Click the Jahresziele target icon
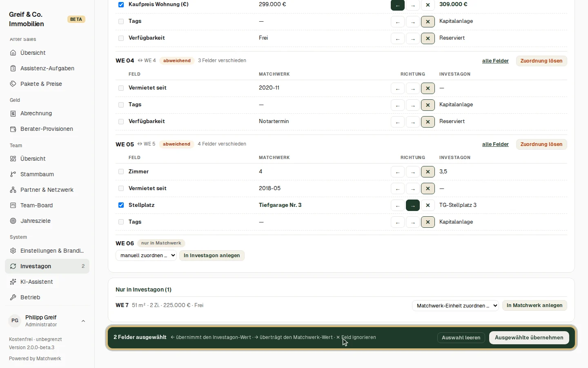This screenshot has height=368, width=588. click(x=13, y=221)
